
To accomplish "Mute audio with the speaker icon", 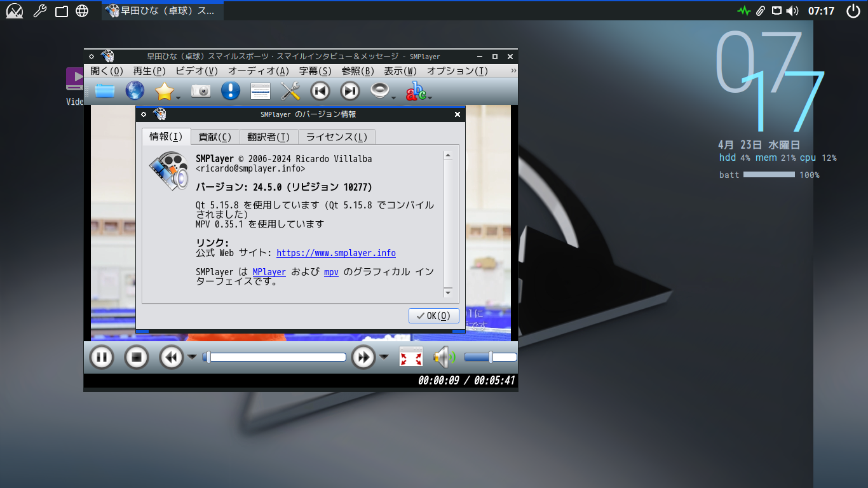I will pyautogui.click(x=444, y=356).
